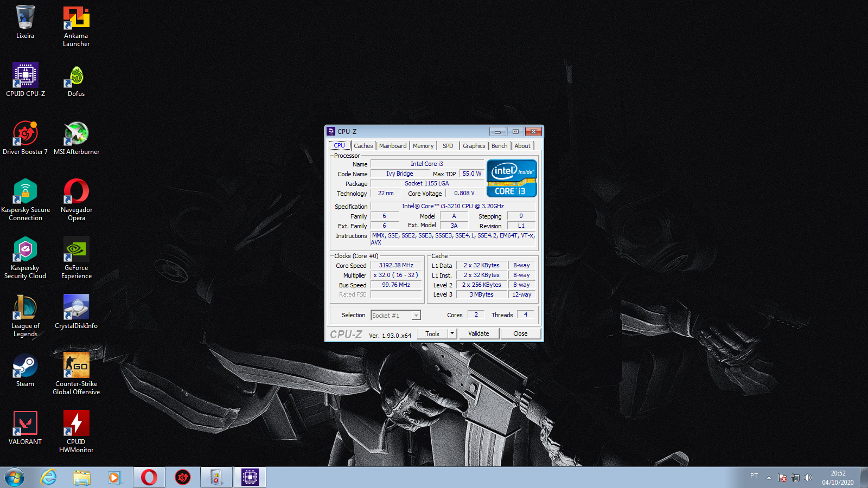Open Internet Explorer from taskbar
The height and width of the screenshot is (488, 868).
coord(49,477)
